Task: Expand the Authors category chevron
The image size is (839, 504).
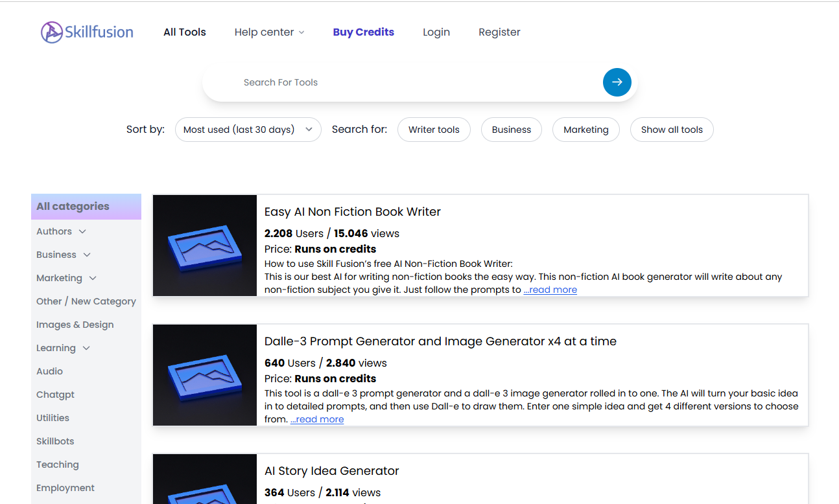Action: click(x=82, y=232)
